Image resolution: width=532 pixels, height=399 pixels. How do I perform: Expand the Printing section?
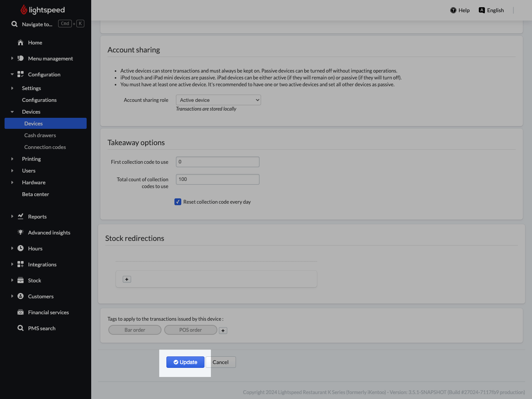tap(12, 158)
